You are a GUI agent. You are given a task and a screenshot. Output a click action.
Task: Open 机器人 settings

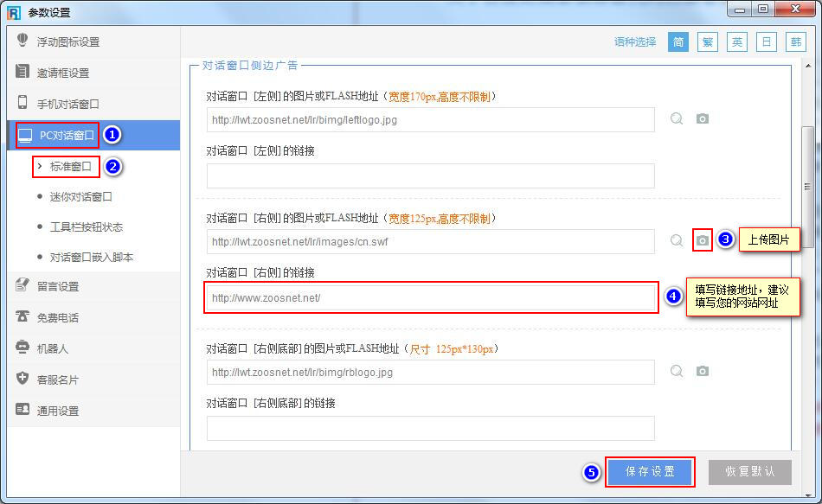tap(93, 348)
